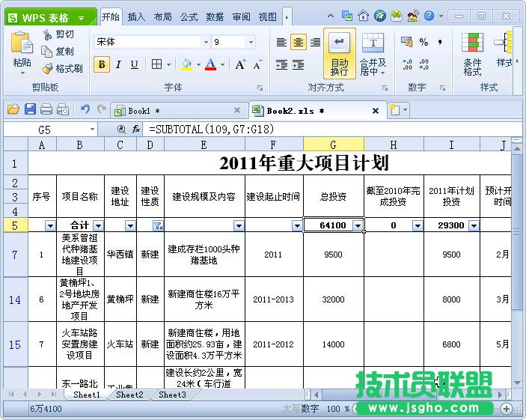This screenshot has width=526, height=420.
Task: Toggle Bold formatting
Action: pyautogui.click(x=102, y=64)
